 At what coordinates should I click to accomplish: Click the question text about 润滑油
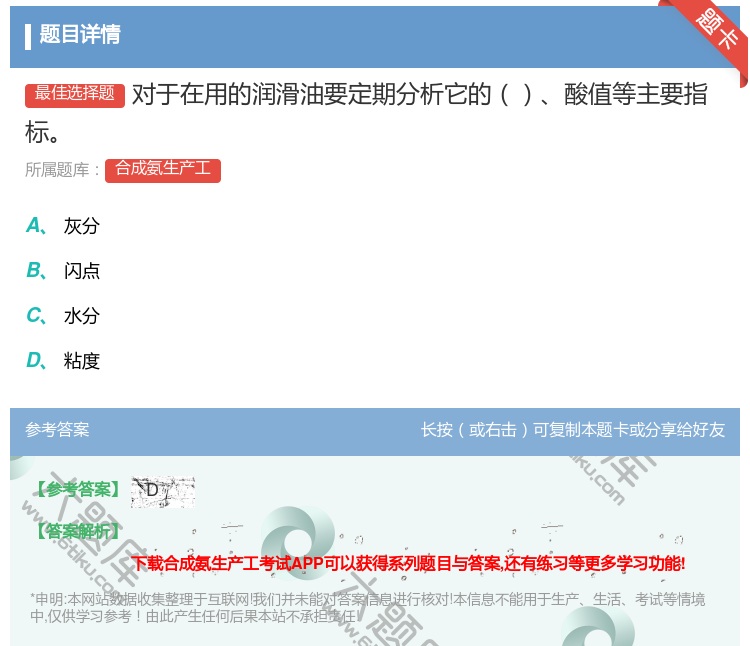click(366, 113)
